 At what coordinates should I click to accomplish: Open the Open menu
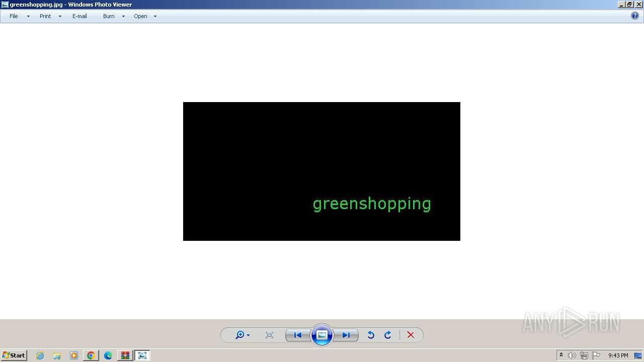(x=140, y=16)
